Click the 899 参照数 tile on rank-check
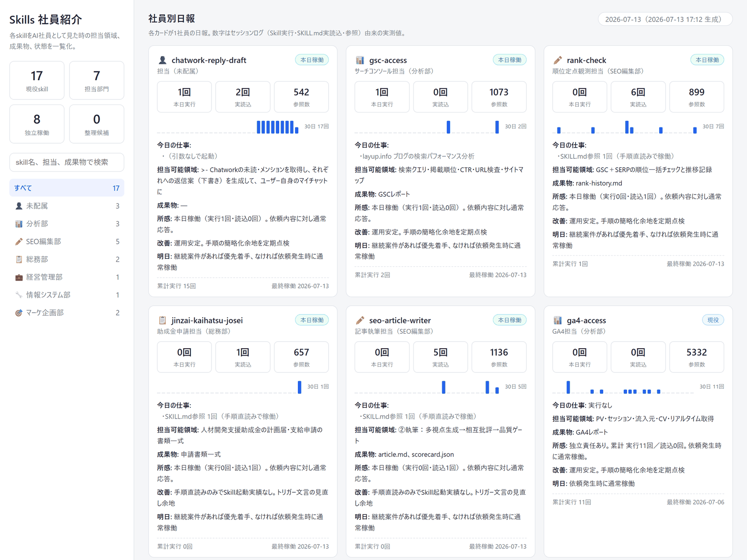Image resolution: width=747 pixels, height=560 pixels. point(697,97)
